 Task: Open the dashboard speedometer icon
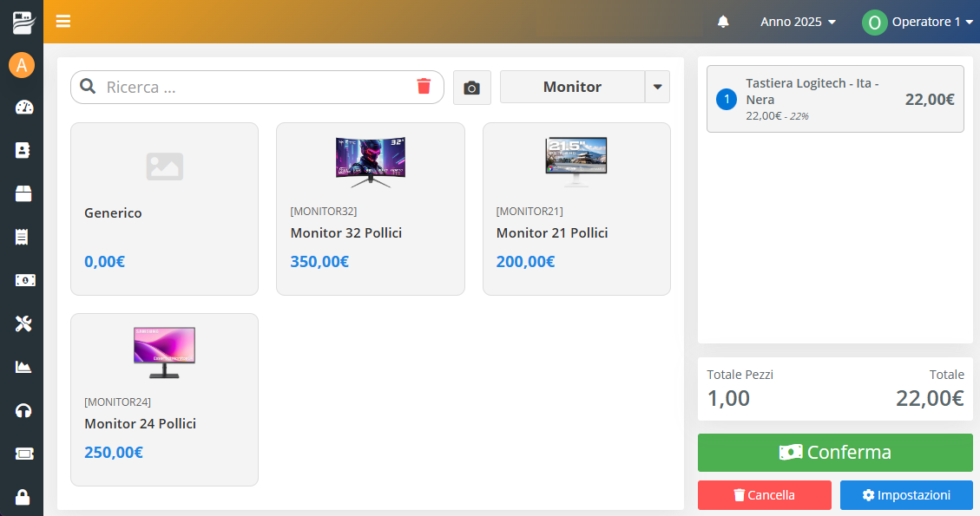point(23,108)
